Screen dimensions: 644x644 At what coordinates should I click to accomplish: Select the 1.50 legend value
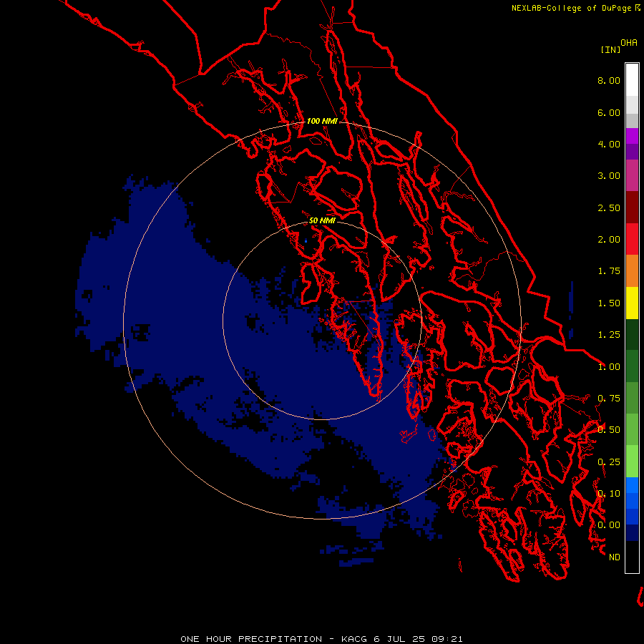coord(609,303)
